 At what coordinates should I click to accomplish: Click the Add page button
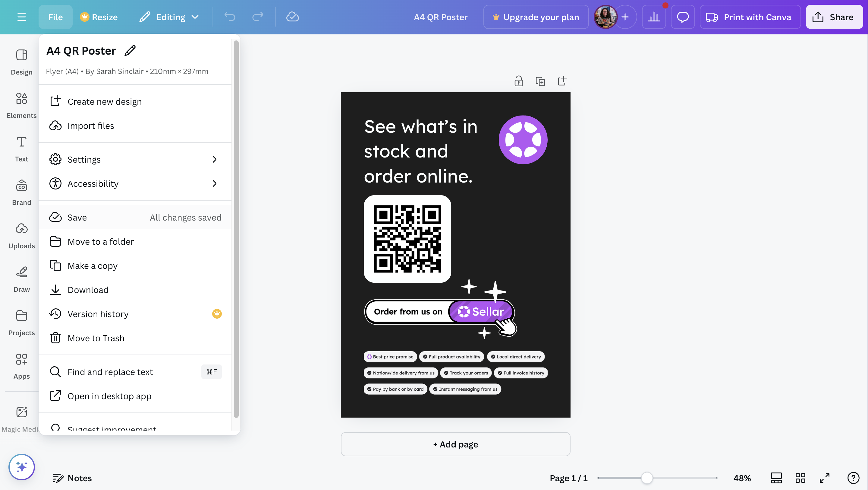pyautogui.click(x=455, y=444)
